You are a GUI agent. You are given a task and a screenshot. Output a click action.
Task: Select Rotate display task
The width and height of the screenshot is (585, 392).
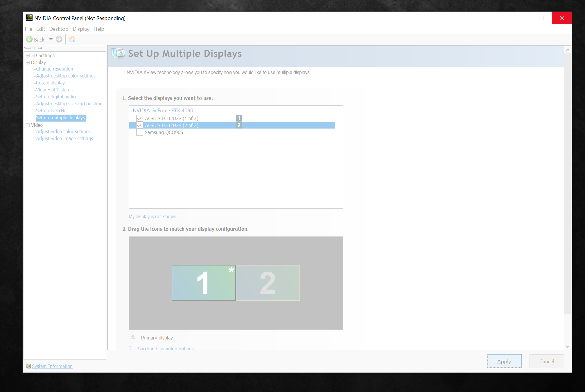(50, 83)
